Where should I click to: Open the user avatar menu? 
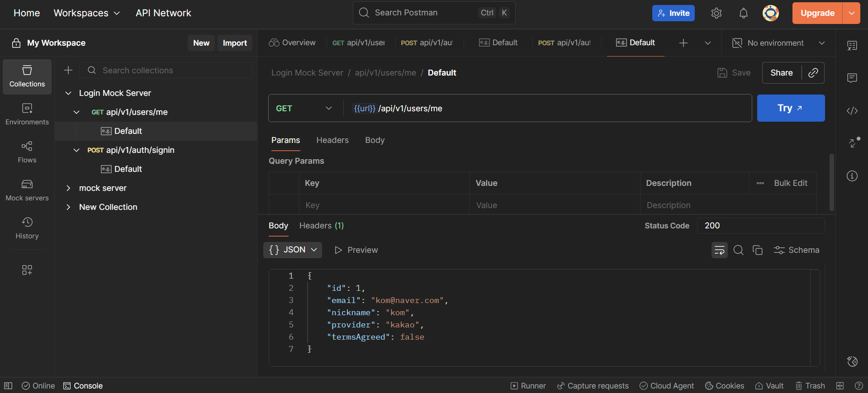(770, 13)
